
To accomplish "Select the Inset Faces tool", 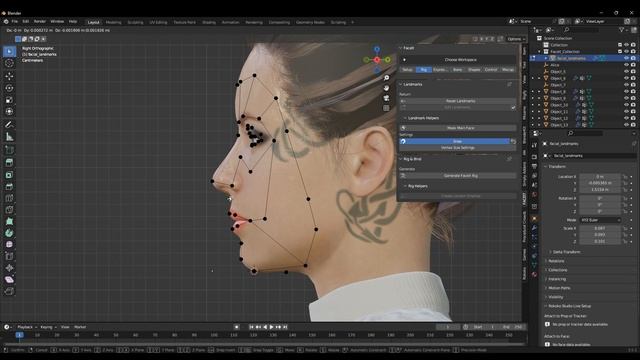I will [x=9, y=175].
